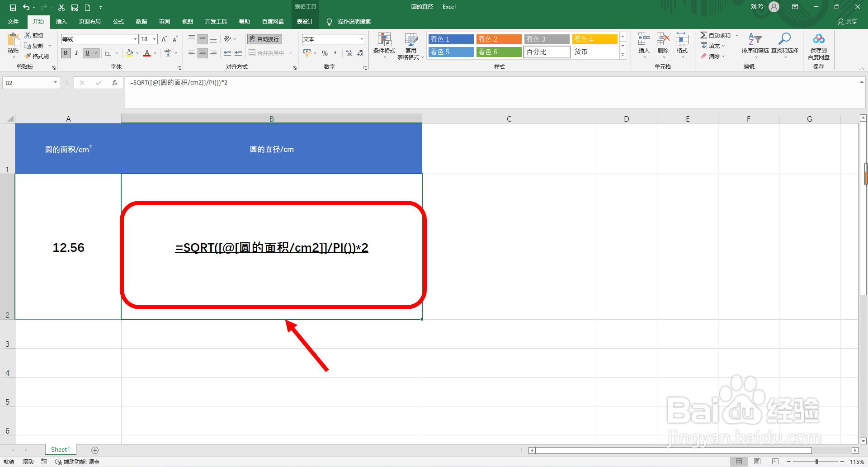Click the red font color A icon
Viewport: 868px width, 467px height.
click(147, 53)
